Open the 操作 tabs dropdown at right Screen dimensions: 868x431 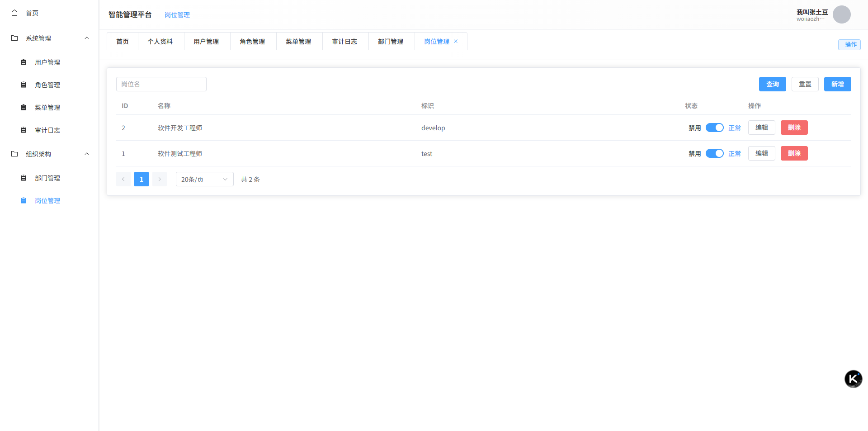(x=849, y=44)
